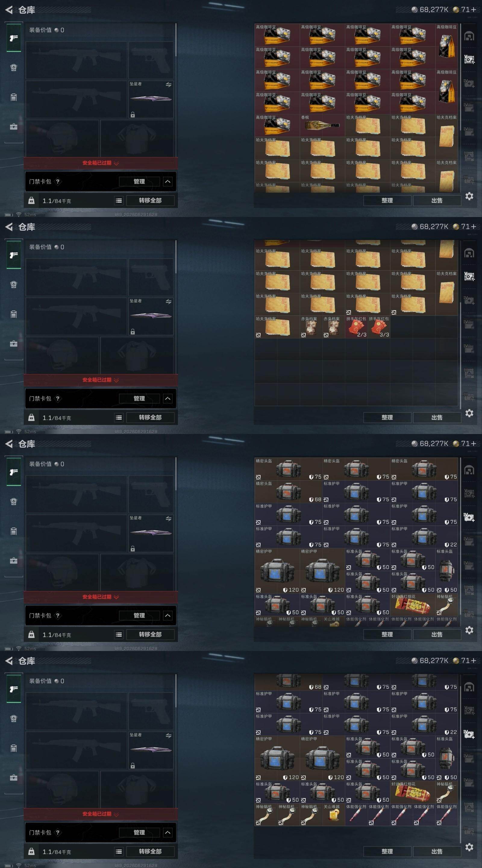Collapse 门禁卡包 with chevron arrow, topmost view
The width and height of the screenshot is (482, 868).
(x=168, y=182)
